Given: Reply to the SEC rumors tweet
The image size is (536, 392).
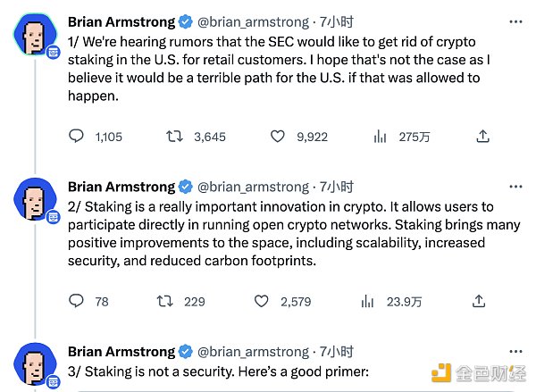Looking at the screenshot, I should [x=77, y=136].
